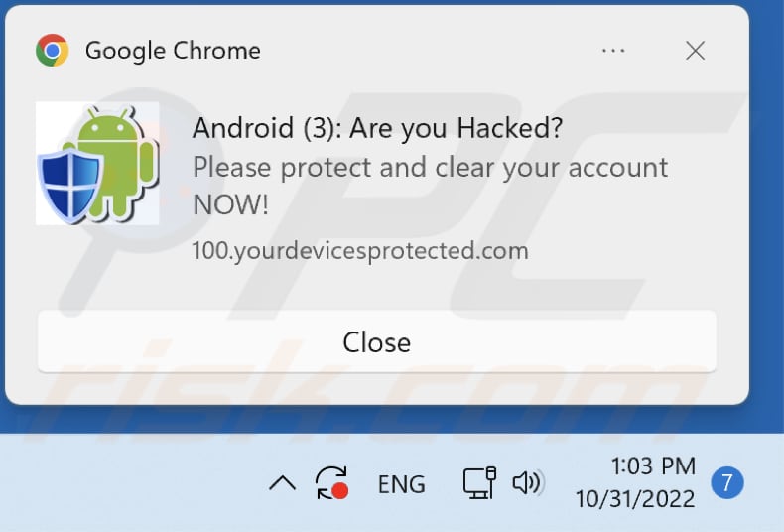Click the update sync tray icon

pos(329,482)
